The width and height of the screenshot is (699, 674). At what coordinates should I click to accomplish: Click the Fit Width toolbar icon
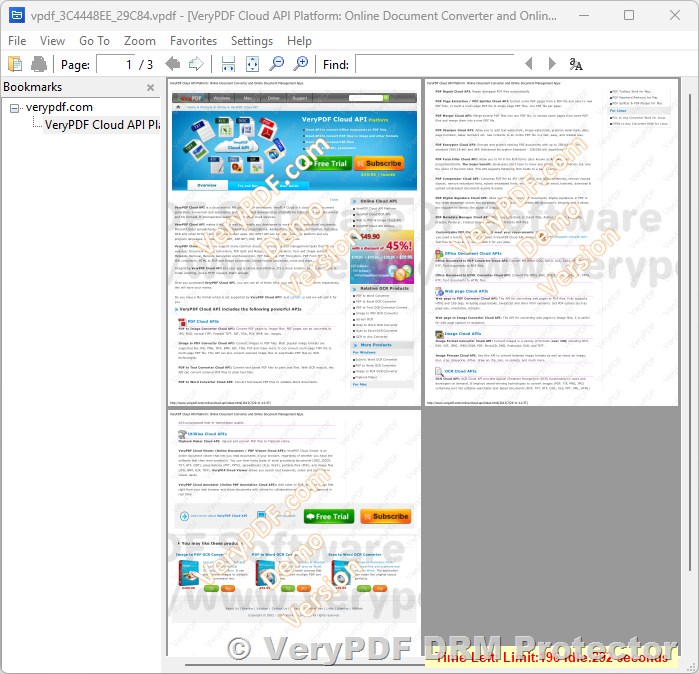click(x=229, y=64)
